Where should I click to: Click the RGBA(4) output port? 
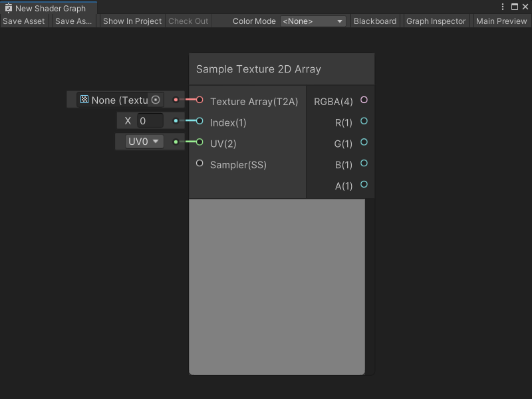point(364,99)
